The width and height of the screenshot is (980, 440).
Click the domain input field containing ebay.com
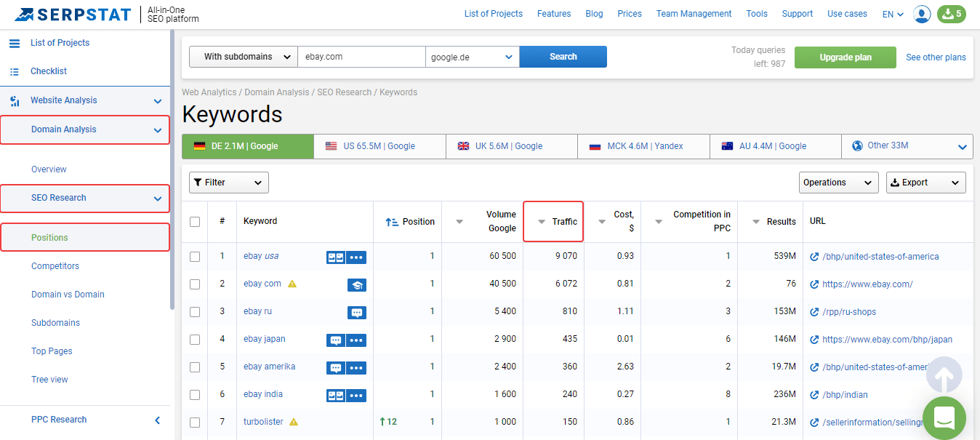361,57
